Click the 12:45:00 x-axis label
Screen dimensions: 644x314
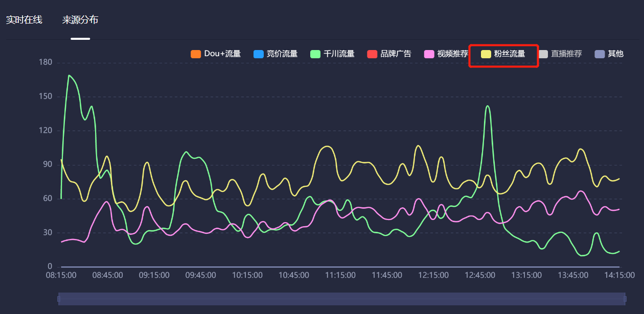[480, 275]
